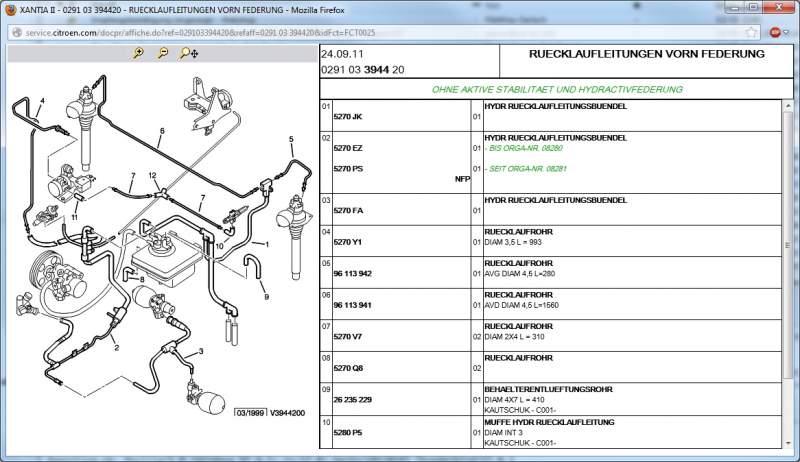Click the Firefox icon in title bar
The width and height of the screenshot is (800, 462).
pos(10,10)
